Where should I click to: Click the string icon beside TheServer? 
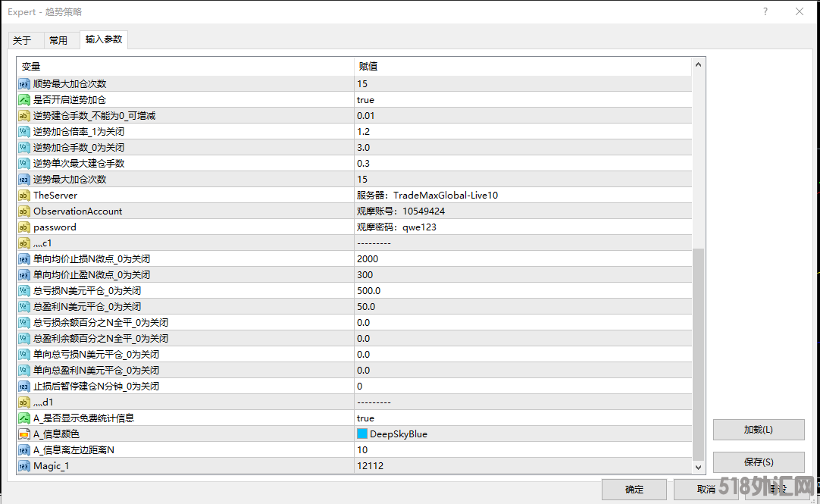point(23,196)
